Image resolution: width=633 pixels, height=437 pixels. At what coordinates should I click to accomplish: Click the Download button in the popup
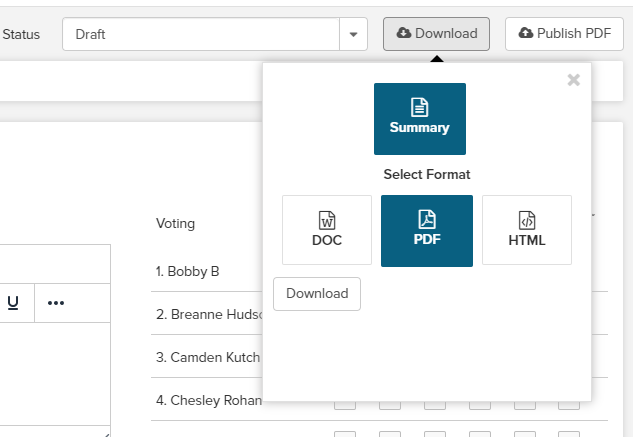pyautogui.click(x=317, y=294)
